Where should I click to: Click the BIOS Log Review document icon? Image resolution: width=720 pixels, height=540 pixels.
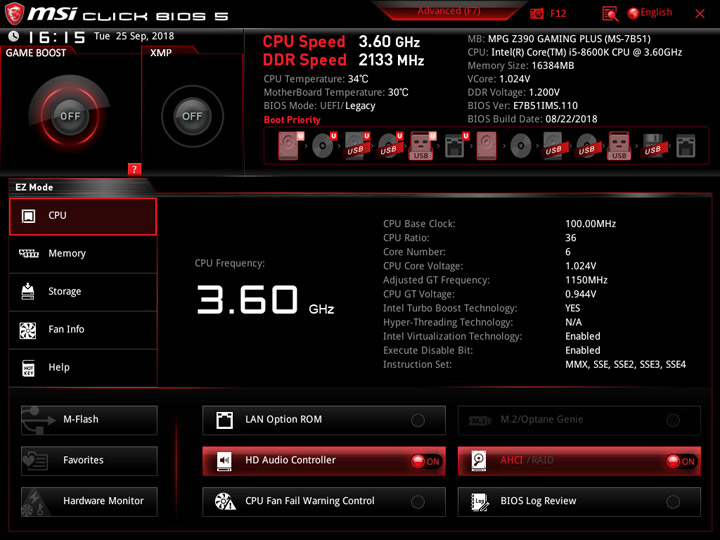[480, 502]
